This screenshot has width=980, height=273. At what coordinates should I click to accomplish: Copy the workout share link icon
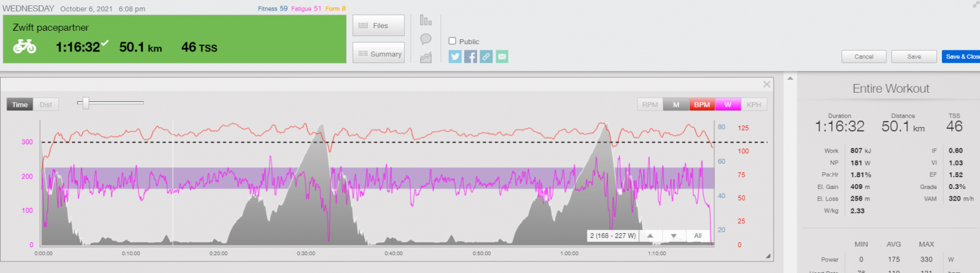point(486,56)
